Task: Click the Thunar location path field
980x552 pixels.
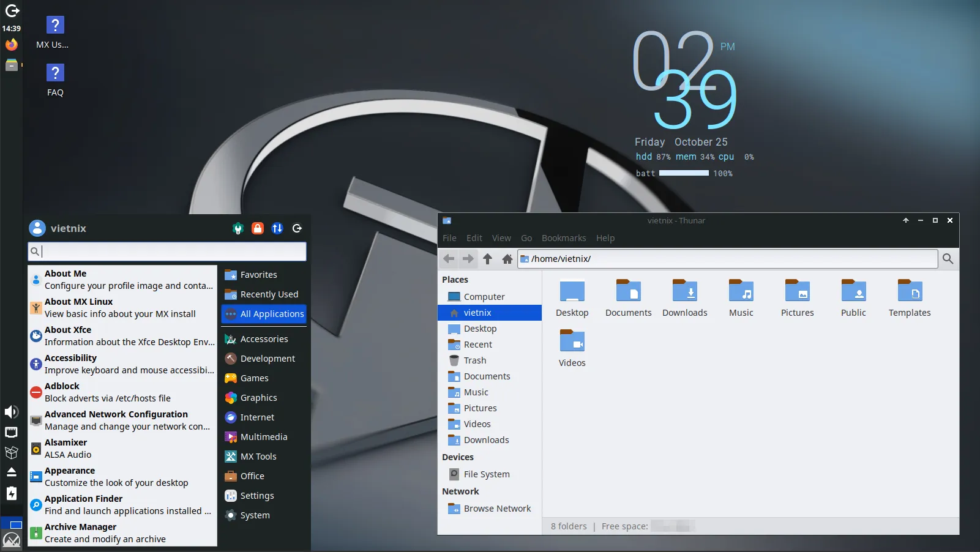Action: (728, 259)
